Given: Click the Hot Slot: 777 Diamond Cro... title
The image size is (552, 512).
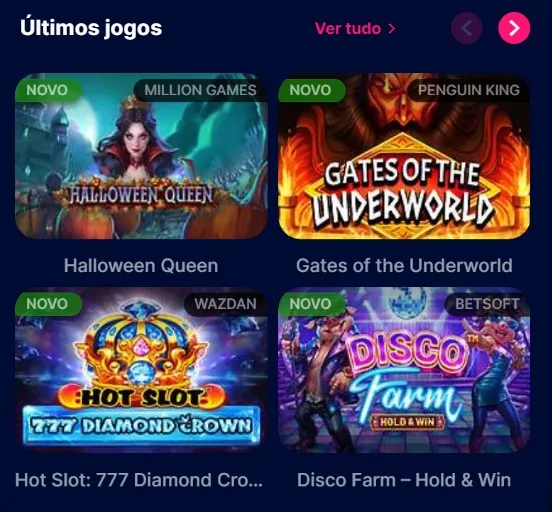Looking at the screenshot, I should coord(139,480).
